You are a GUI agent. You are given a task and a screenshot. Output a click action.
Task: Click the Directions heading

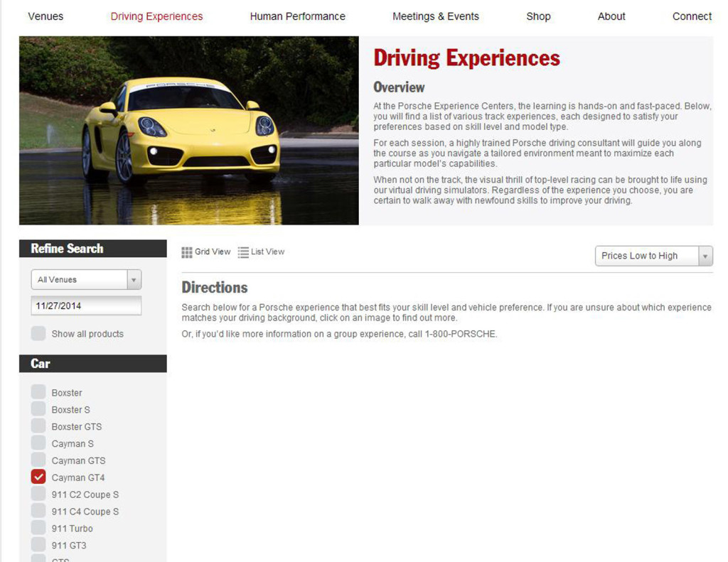pos(215,288)
